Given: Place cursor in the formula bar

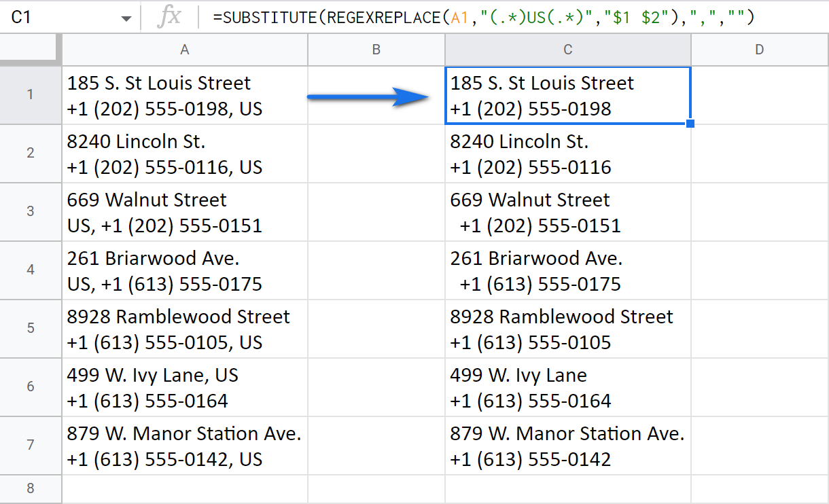Looking at the screenshot, I should (476, 16).
